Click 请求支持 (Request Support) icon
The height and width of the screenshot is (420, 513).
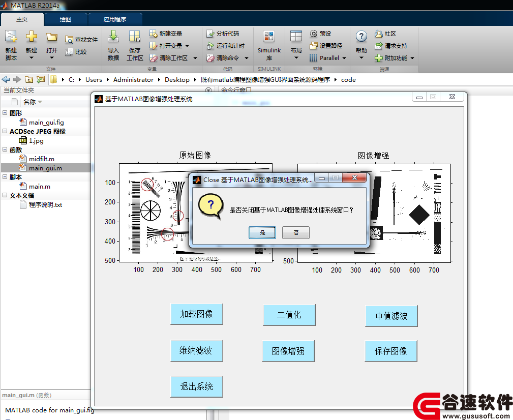pos(379,46)
